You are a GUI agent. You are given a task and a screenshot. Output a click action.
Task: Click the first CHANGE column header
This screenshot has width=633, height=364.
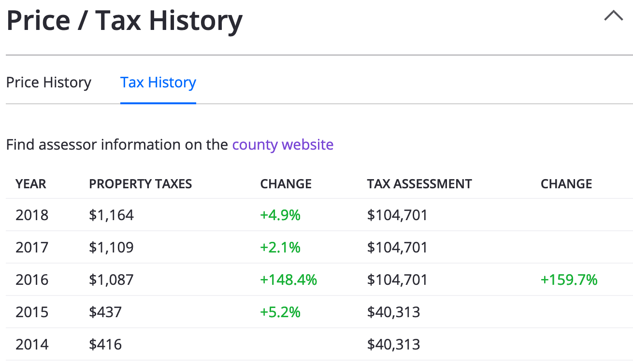coord(286,184)
